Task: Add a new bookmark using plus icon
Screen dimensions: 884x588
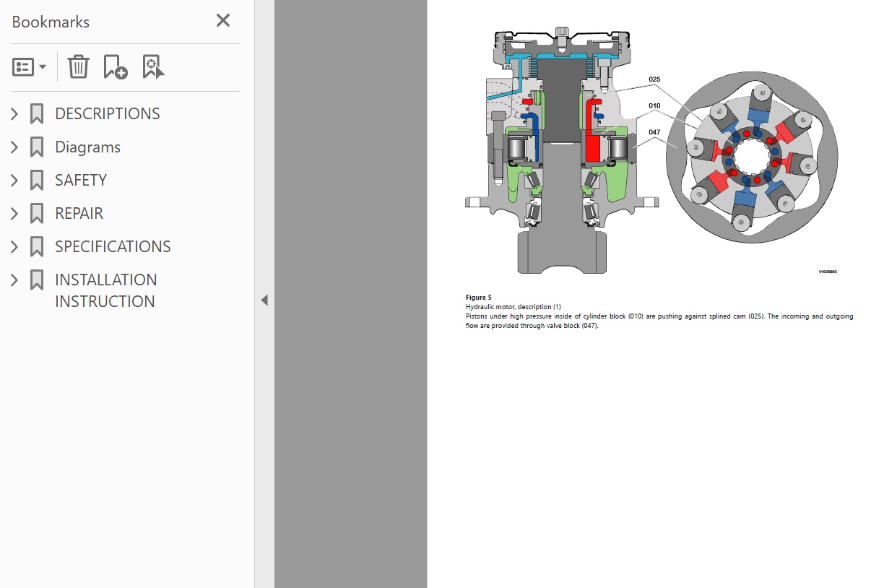Action: pos(115,67)
